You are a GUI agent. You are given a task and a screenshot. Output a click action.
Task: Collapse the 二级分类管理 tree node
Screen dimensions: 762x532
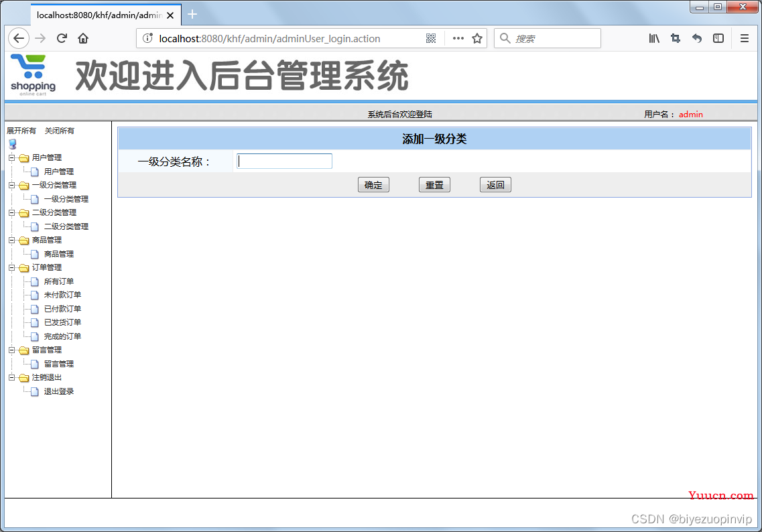(x=11, y=212)
